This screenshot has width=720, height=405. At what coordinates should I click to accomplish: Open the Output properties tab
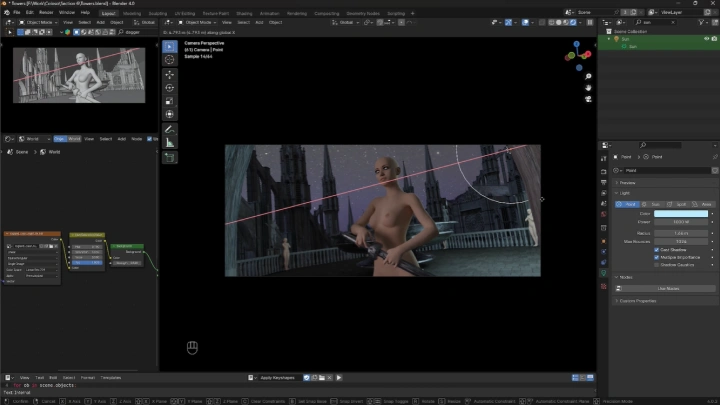point(603,182)
